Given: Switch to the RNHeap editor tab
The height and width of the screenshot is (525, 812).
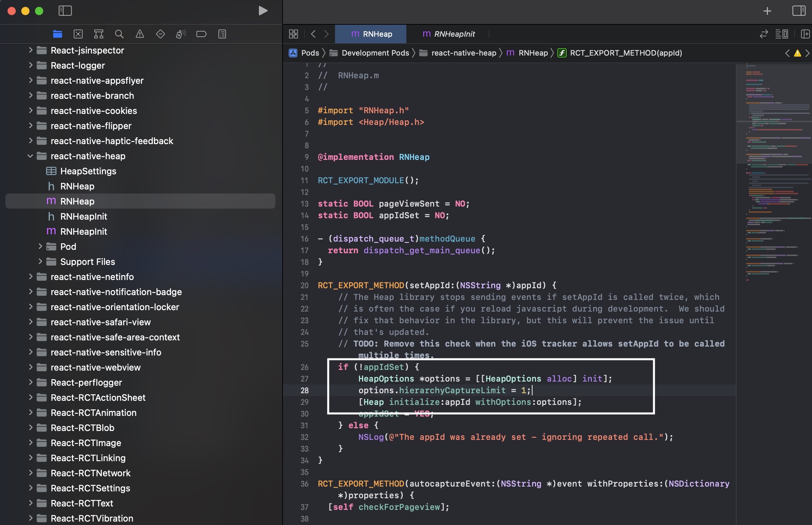Looking at the screenshot, I should click(371, 34).
